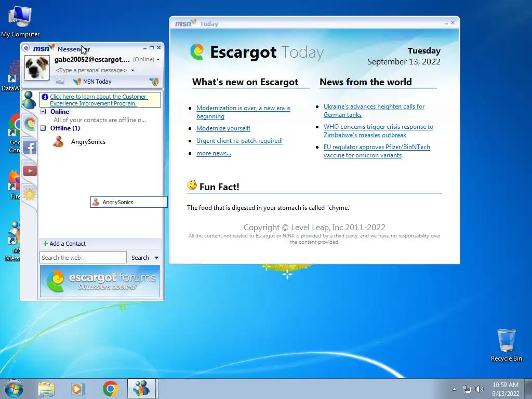
Task: Click the paintbrush color scheme icon
Action: (x=154, y=82)
